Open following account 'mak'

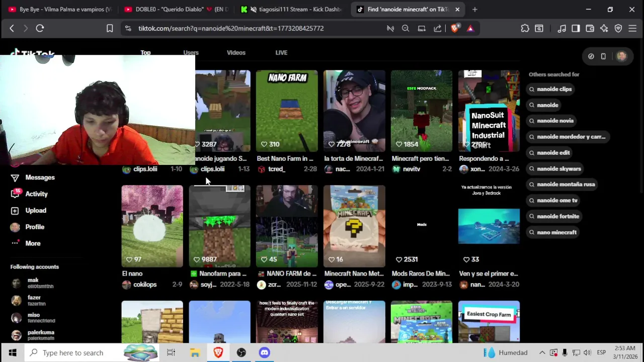click(x=33, y=283)
